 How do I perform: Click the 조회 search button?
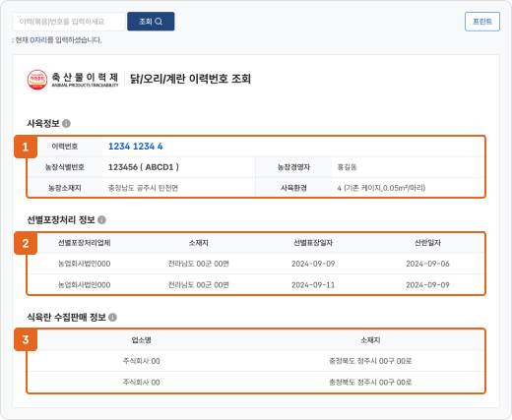point(151,22)
